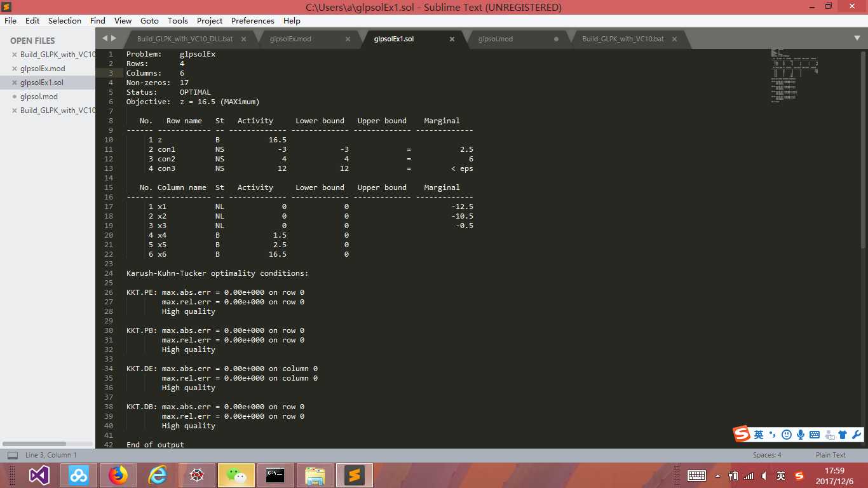Open Sogou skin shirt icon

(x=843, y=435)
